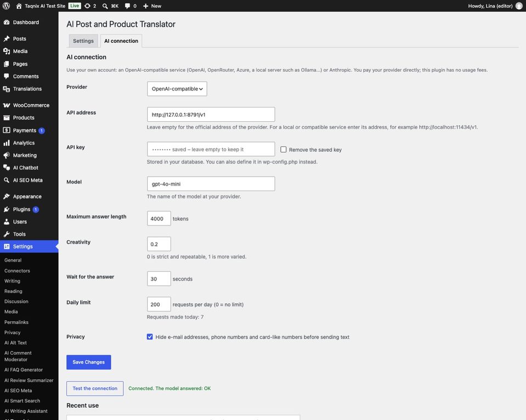Open the Media settings submenu link
Screen dimensions: 526x420
tap(11, 311)
